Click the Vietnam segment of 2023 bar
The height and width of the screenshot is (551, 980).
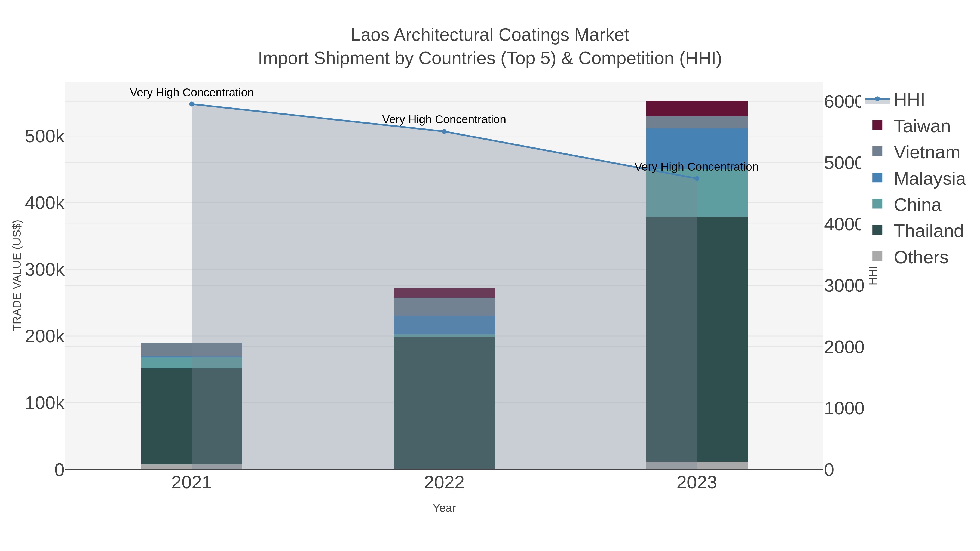[x=697, y=122]
